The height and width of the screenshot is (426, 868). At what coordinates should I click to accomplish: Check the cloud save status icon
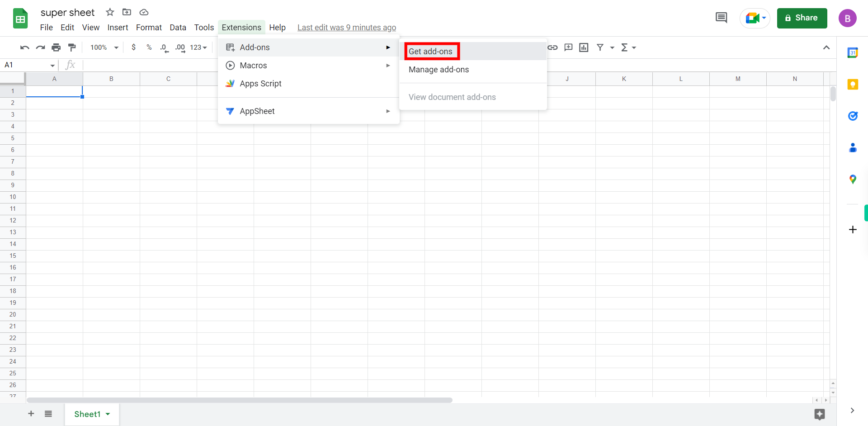point(144,12)
